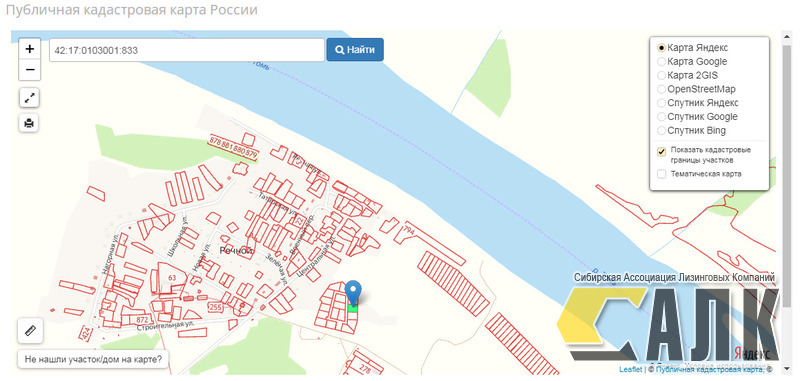This screenshot has width=800, height=381.
Task: Open Не нашли участок/дом на карте?
Action: click(x=93, y=359)
